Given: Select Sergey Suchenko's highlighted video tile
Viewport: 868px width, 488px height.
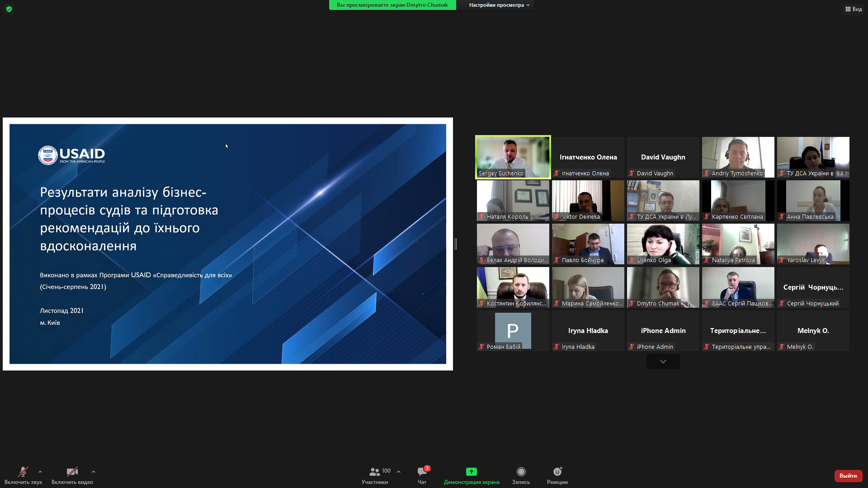Looking at the screenshot, I should point(513,157).
